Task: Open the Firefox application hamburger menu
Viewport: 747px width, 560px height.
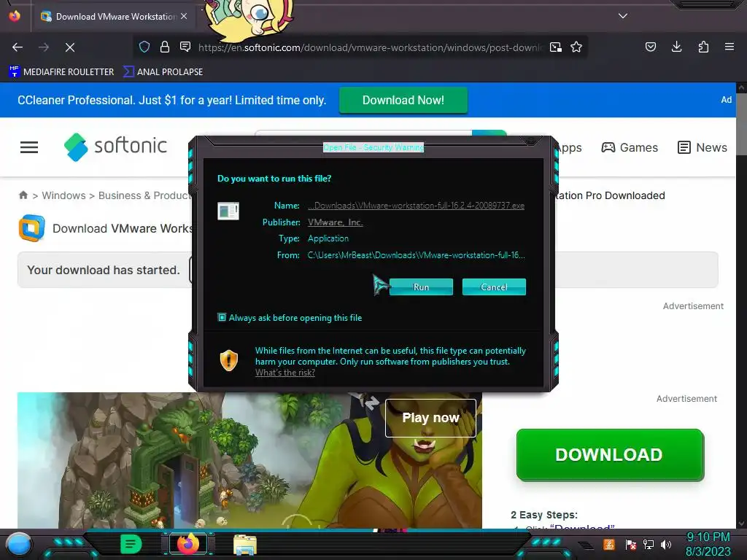Action: tap(729, 47)
